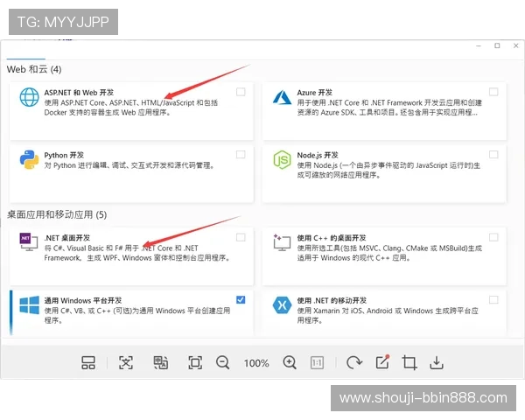Click the ASP.NET globe icon
Screen dimensions: 525x420
tap(29, 97)
